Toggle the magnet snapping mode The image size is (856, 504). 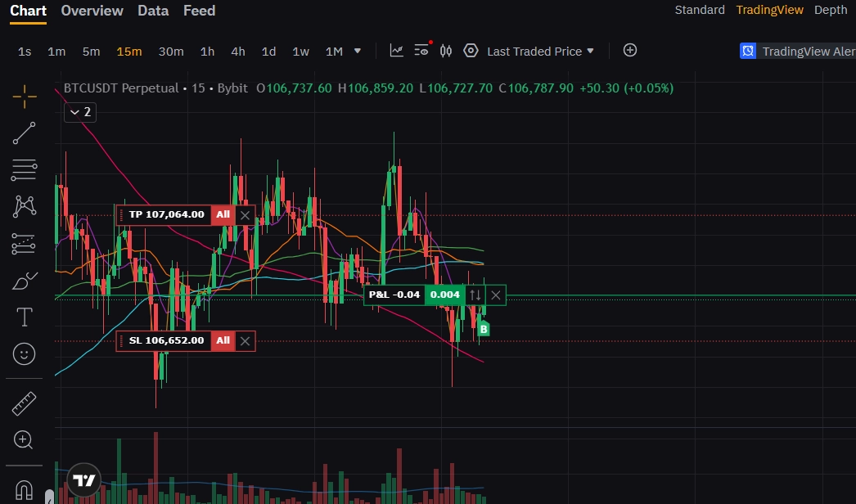pyautogui.click(x=24, y=490)
